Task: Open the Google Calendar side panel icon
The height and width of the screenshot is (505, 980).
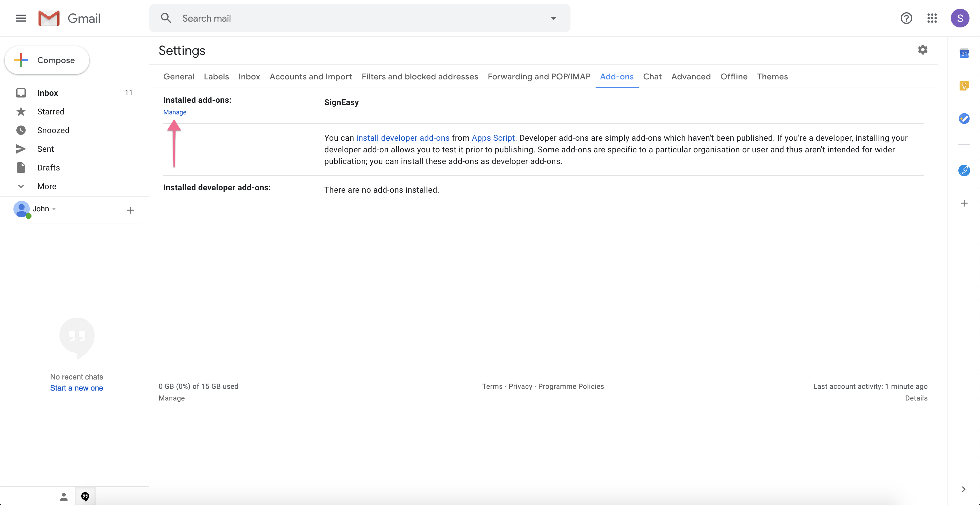Action: [x=964, y=53]
